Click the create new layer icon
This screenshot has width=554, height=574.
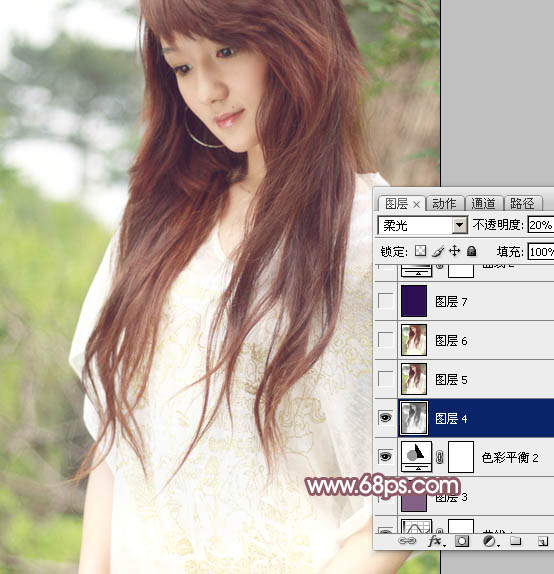[543, 541]
